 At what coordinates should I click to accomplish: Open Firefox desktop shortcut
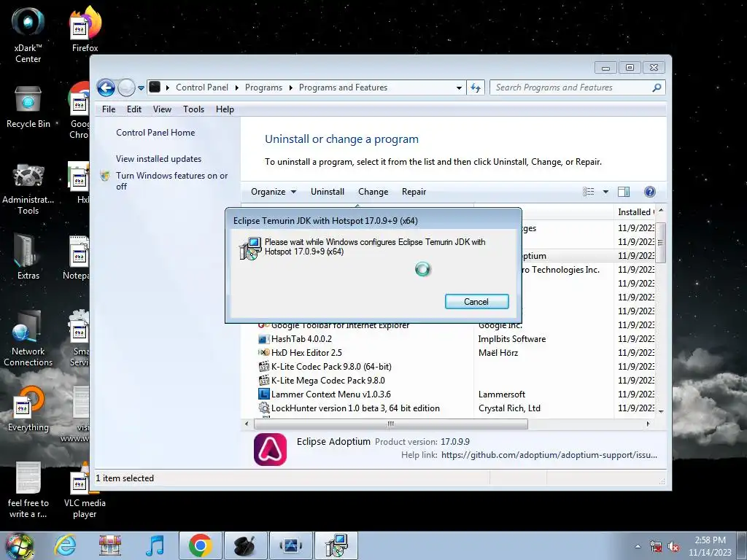(85, 29)
